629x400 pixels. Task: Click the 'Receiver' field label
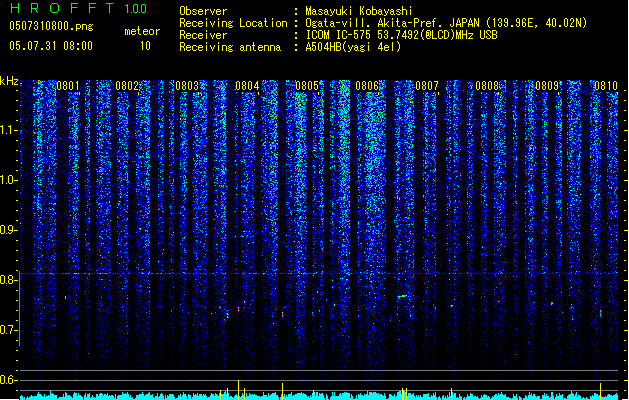[203, 35]
